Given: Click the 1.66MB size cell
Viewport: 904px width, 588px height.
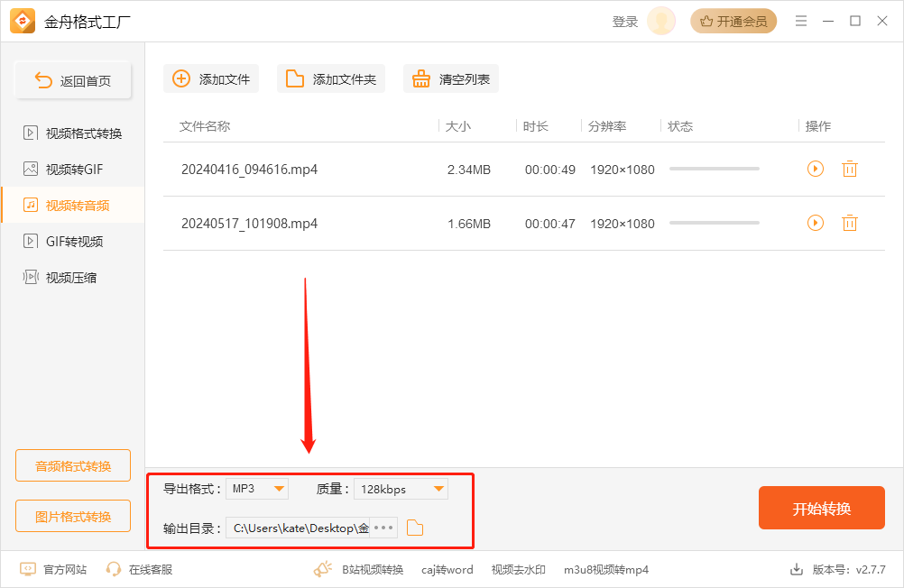Looking at the screenshot, I should click(x=469, y=224).
